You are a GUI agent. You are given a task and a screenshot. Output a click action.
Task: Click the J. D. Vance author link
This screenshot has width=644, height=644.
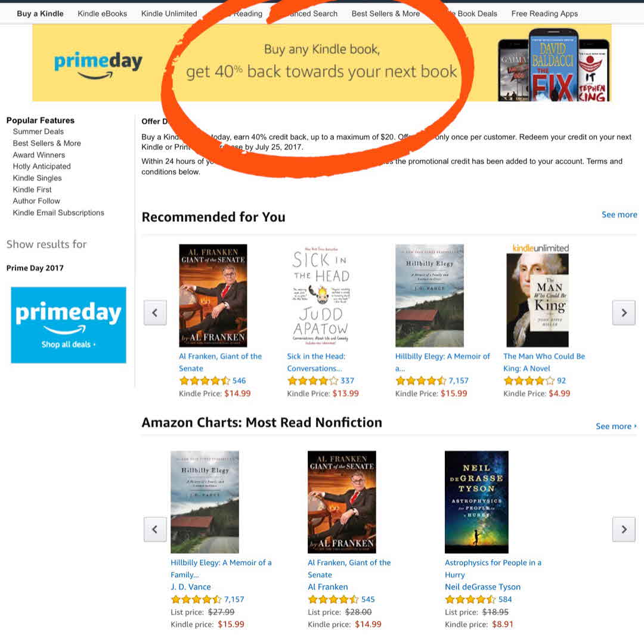(x=191, y=587)
